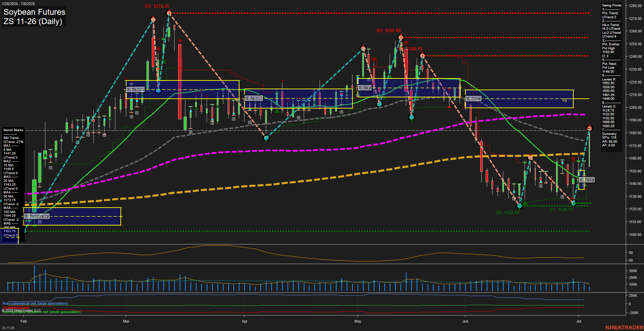Click the 5 MA value 1147.25

point(9,153)
